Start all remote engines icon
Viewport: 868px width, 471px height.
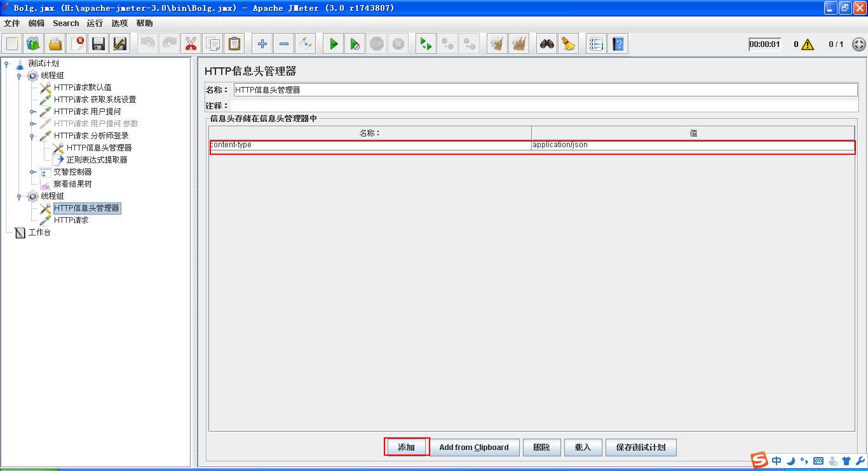426,44
